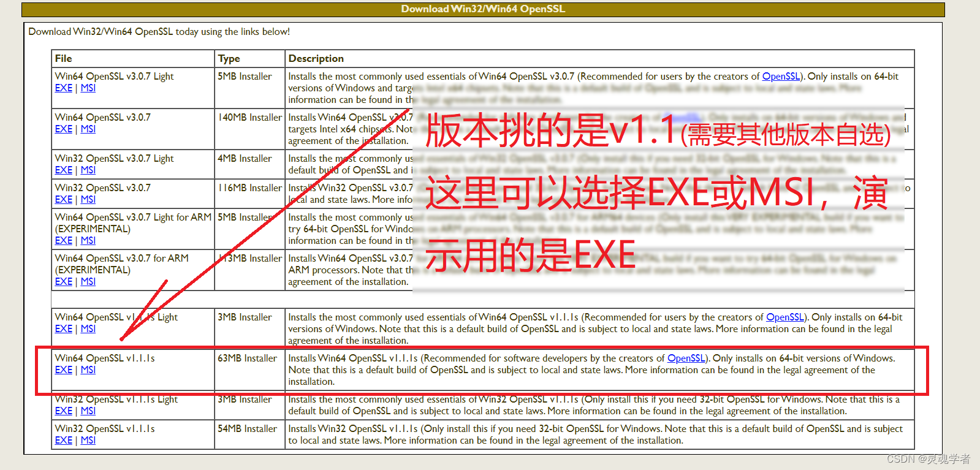The image size is (980, 470).
Task: Download MSI for Win64 OpenSSL v1.1.1s Light
Action: click(x=88, y=329)
